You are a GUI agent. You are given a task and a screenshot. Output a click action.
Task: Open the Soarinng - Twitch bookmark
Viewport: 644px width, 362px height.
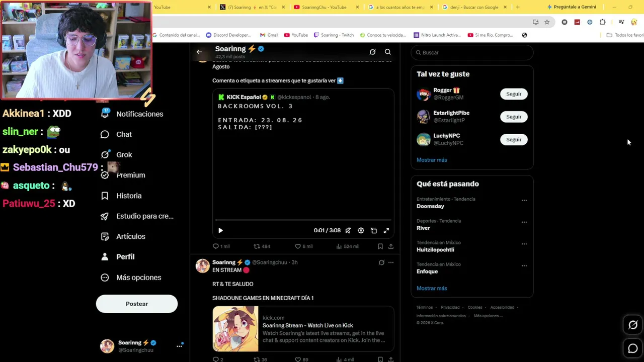coord(334,35)
